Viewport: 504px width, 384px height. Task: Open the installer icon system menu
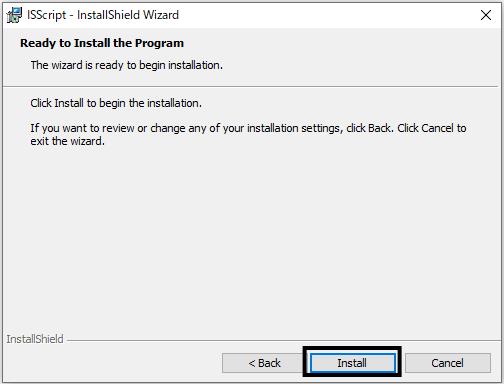point(14,15)
